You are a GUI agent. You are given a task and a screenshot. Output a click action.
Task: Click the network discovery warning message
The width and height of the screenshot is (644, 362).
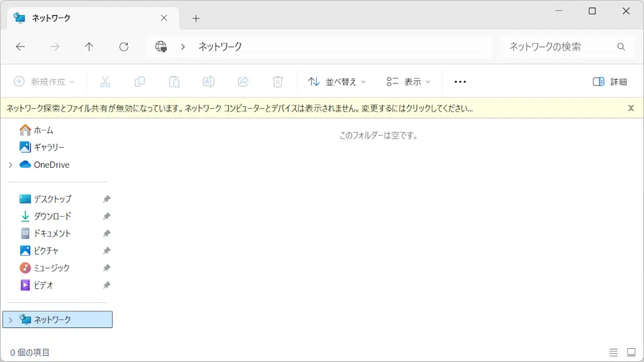[239, 108]
